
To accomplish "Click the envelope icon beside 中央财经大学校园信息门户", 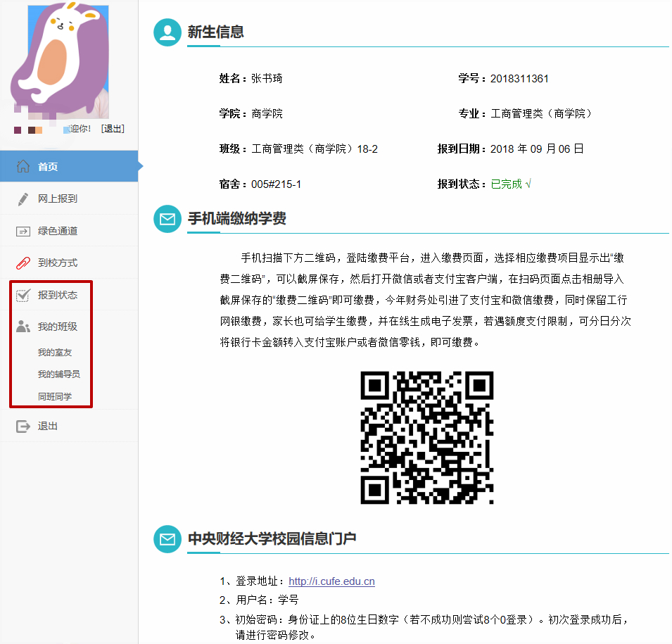I will pos(167,539).
